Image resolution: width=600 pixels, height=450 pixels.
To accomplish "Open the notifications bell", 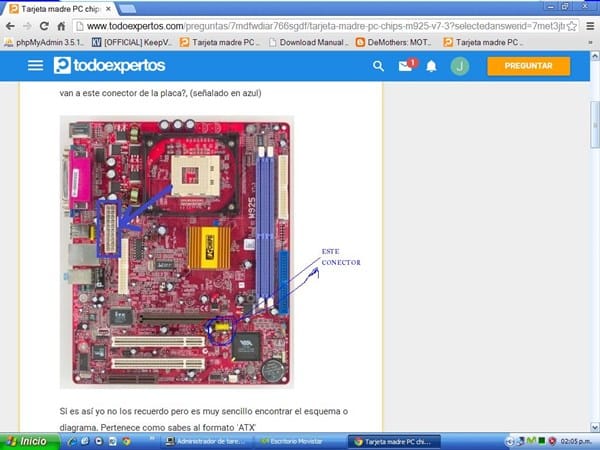I will (x=431, y=66).
